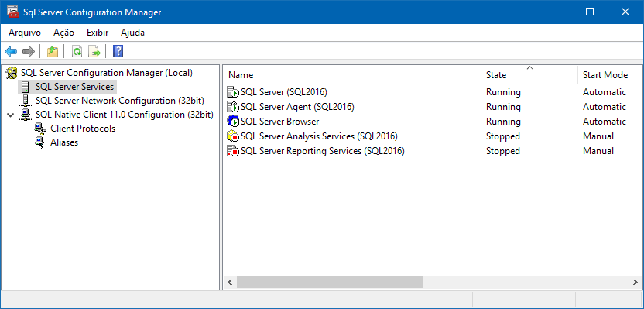The image size is (644, 309).
Task: Click the Forward arrow toolbar icon
Action: 29,52
